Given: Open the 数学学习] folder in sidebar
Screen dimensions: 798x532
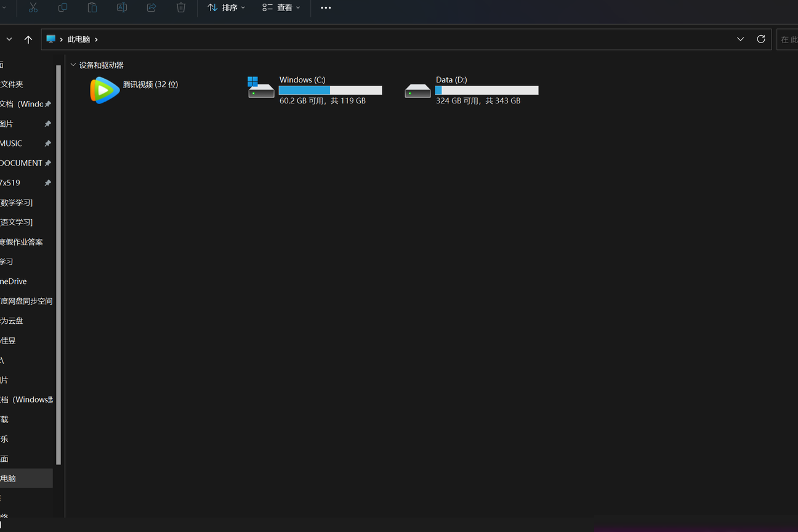Looking at the screenshot, I should 26,203.
